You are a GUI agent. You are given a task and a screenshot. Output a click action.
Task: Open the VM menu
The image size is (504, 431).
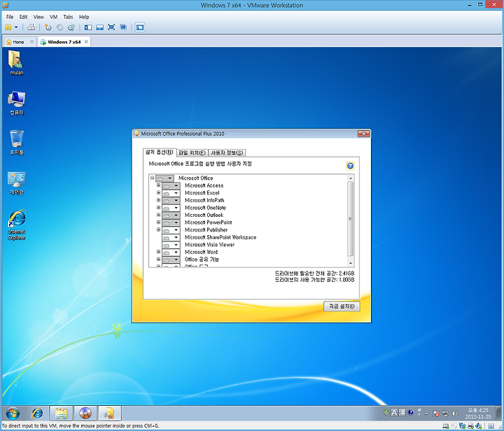click(x=53, y=17)
